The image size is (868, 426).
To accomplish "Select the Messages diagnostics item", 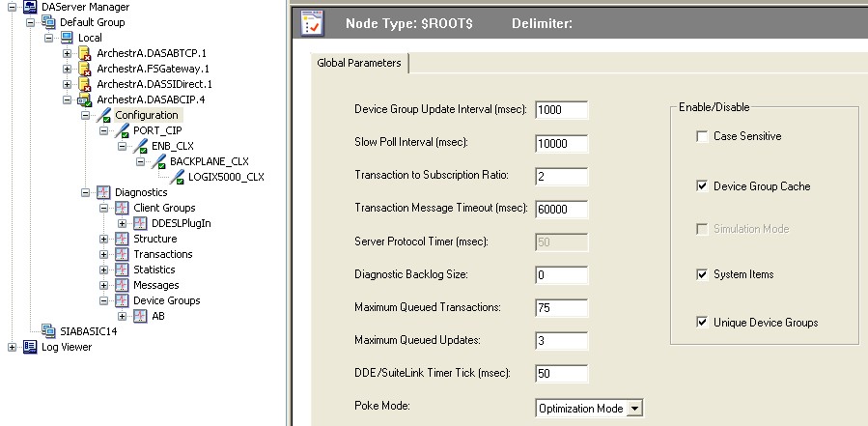I will [155, 285].
